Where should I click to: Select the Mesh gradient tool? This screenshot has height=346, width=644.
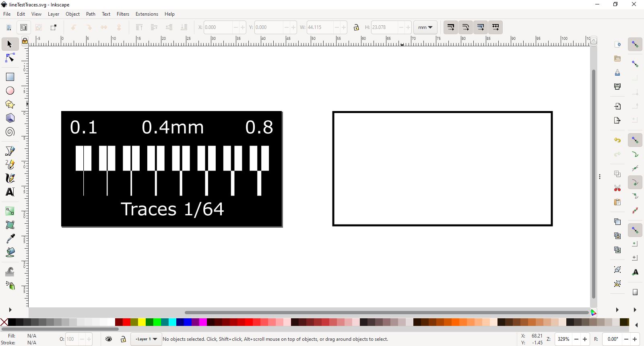coord(10,225)
